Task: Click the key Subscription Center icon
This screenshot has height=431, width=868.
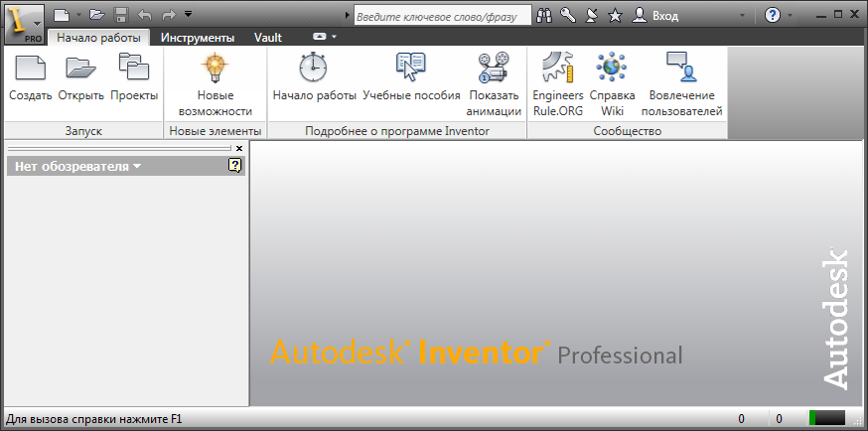Action: (x=568, y=16)
